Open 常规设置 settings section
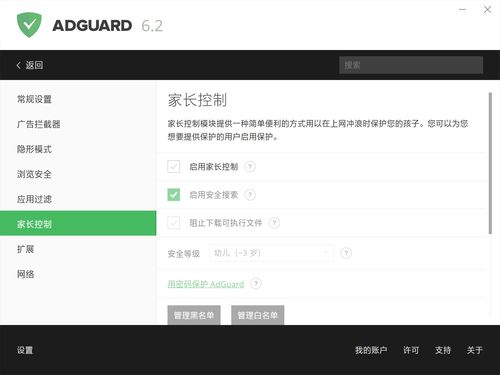The image size is (500, 375). click(x=78, y=99)
